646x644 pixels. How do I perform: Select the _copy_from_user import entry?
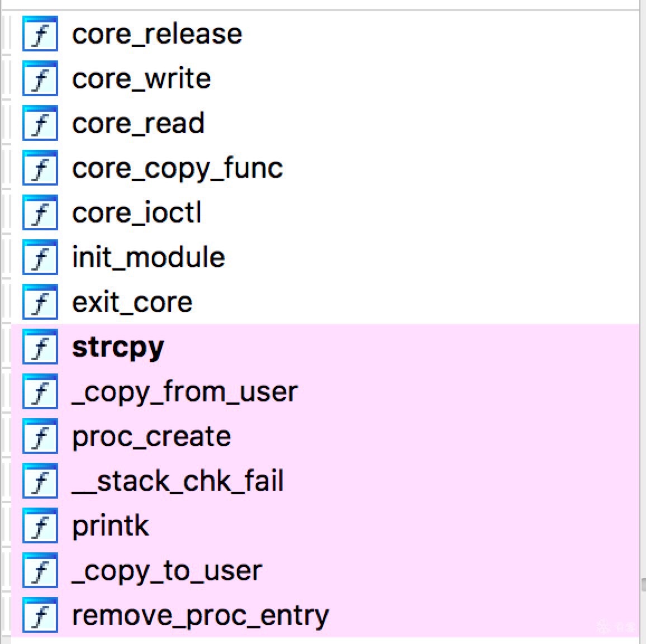click(184, 392)
